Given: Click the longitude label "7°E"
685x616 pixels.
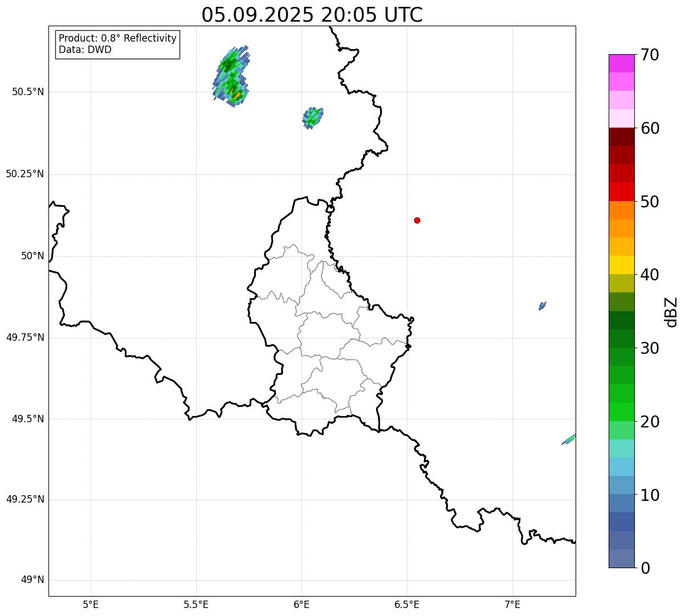Looking at the screenshot, I should pyautogui.click(x=512, y=605).
